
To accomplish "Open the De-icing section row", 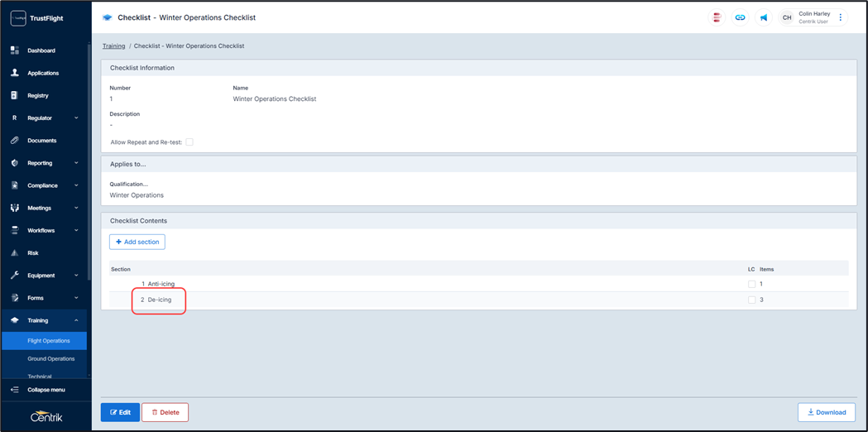I will [x=479, y=300].
